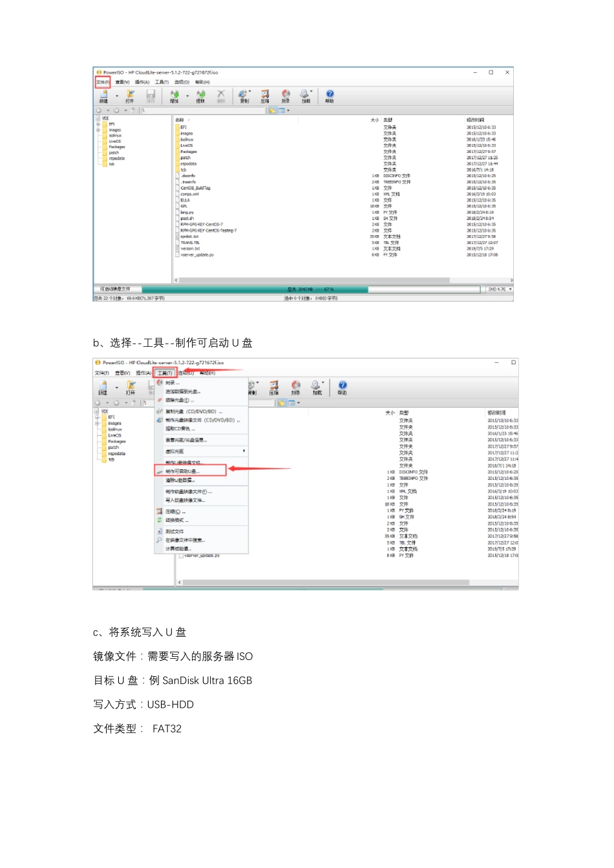
Task: Choose 计算校验值 from Tools menu
Action: pos(202,548)
